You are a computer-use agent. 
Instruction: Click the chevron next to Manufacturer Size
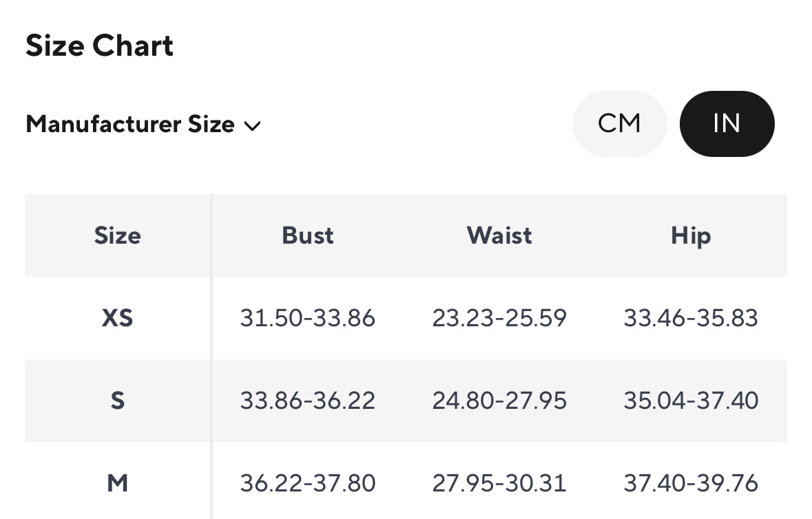pos(252,126)
